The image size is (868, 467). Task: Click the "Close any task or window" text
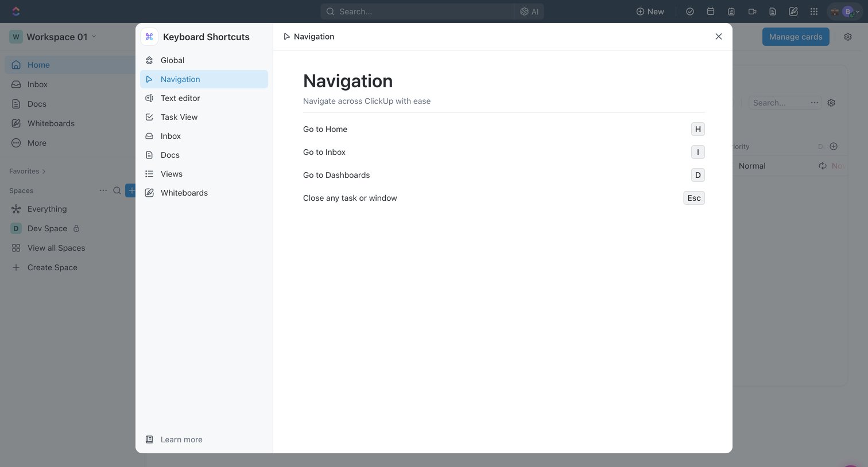click(x=350, y=198)
